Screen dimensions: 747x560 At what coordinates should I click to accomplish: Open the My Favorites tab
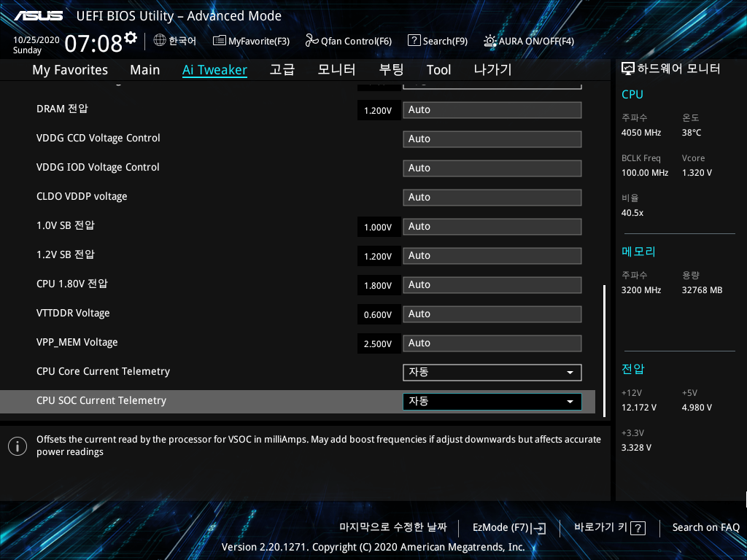pyautogui.click(x=70, y=70)
